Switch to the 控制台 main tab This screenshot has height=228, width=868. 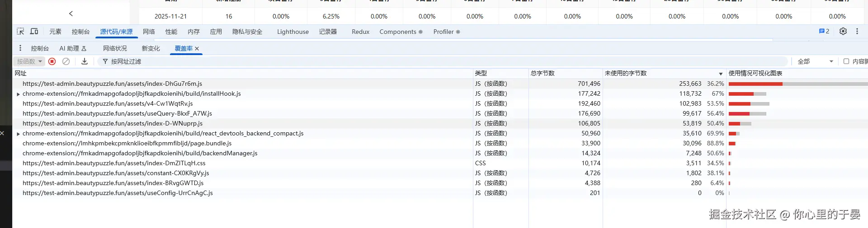(x=80, y=32)
